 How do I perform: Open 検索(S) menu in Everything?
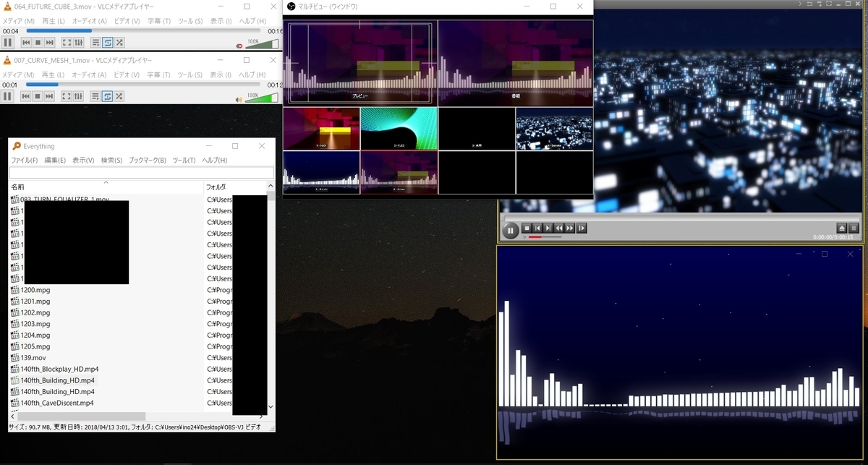(x=111, y=160)
